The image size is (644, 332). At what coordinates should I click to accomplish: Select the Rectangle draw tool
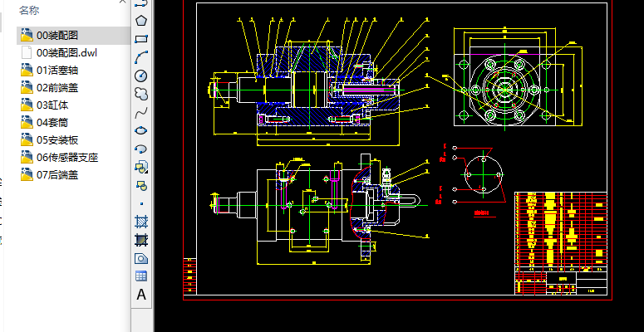pyautogui.click(x=141, y=39)
